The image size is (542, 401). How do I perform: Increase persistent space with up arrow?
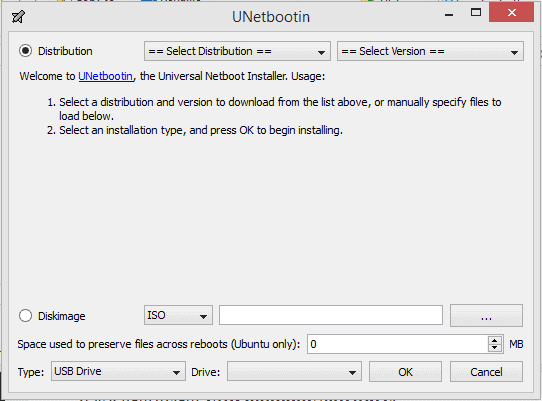coord(495,340)
